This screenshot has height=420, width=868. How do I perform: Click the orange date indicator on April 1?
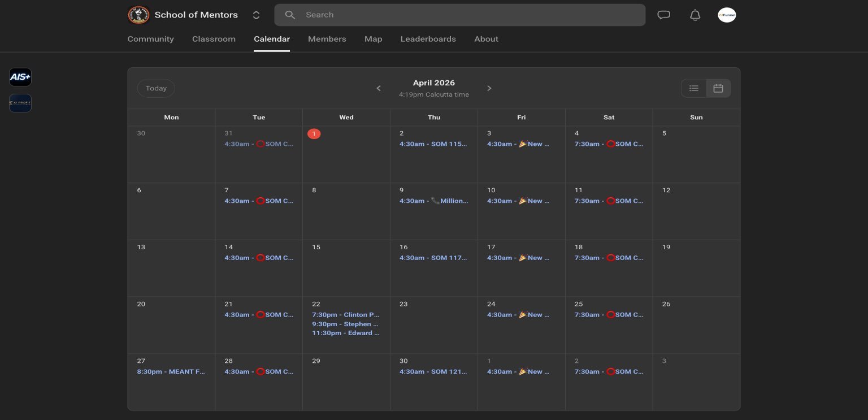click(x=314, y=133)
